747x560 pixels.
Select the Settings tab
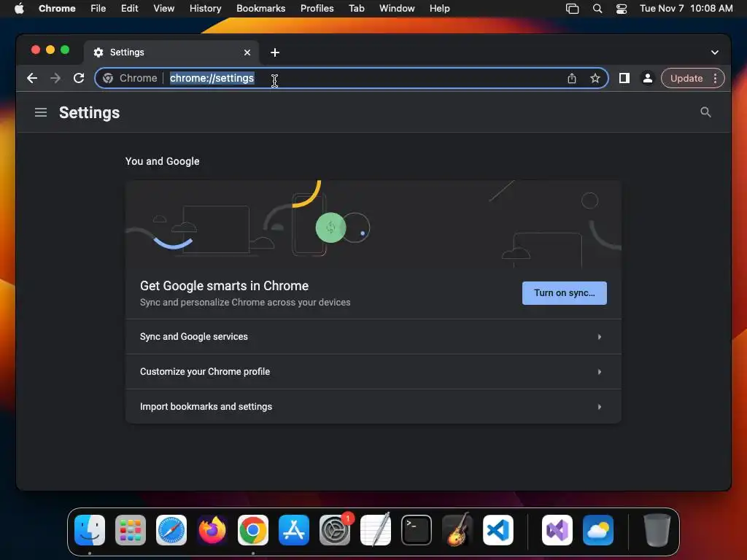[x=171, y=52]
